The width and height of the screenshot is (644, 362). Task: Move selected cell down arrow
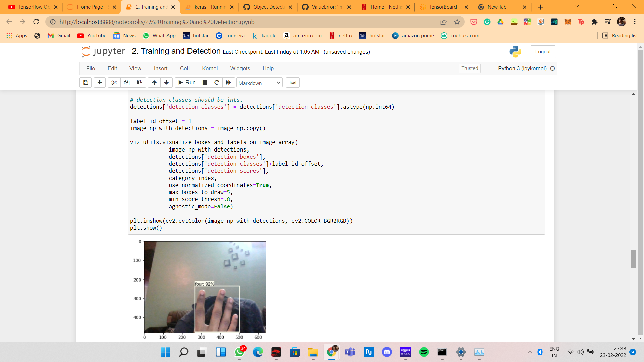coord(166,83)
